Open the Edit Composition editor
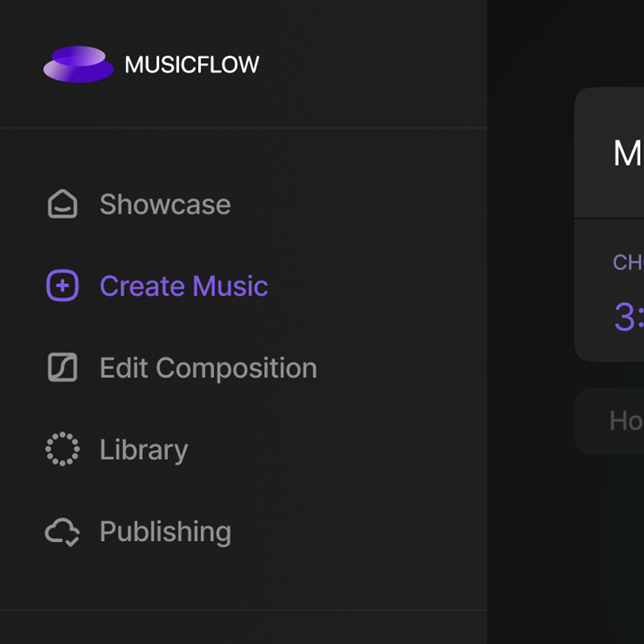 point(208,368)
